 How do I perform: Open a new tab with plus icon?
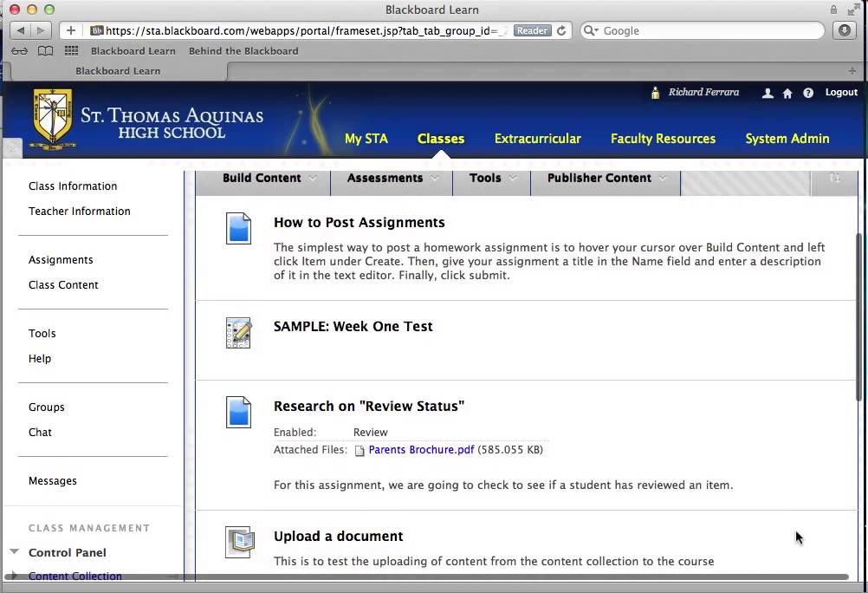(852, 71)
